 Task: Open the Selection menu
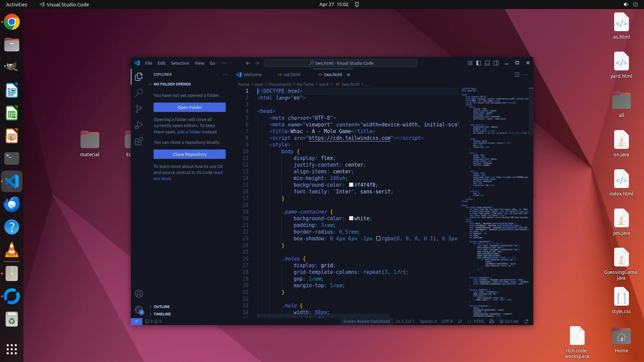pyautogui.click(x=180, y=63)
